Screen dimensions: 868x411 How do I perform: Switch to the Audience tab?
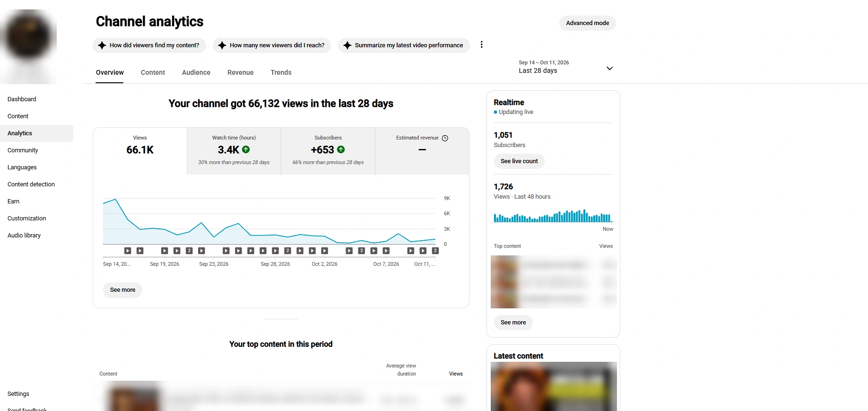point(196,72)
